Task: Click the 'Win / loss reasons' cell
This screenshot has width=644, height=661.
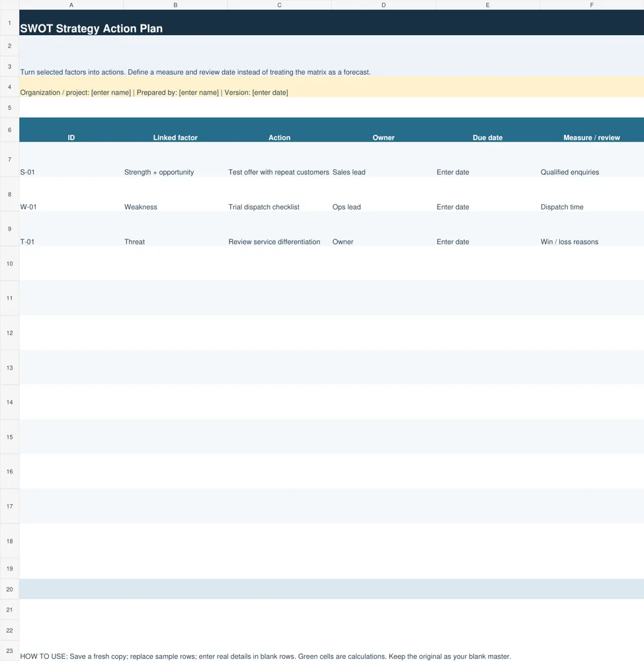Action: pos(592,229)
